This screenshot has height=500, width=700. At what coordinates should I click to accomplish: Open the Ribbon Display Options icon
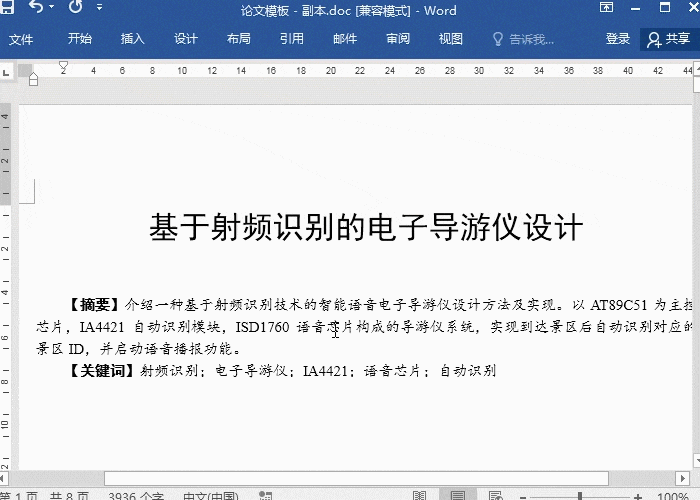pyautogui.click(x=606, y=7)
